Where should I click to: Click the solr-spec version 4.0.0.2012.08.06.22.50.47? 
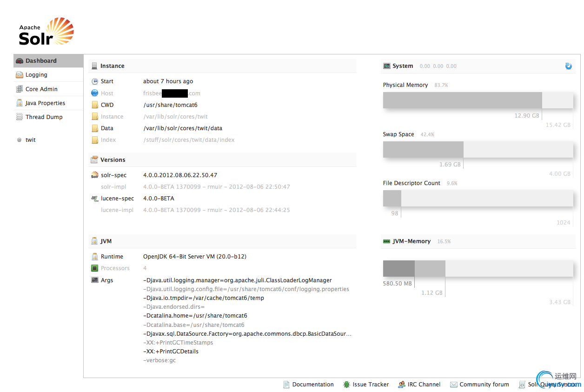[180, 175]
